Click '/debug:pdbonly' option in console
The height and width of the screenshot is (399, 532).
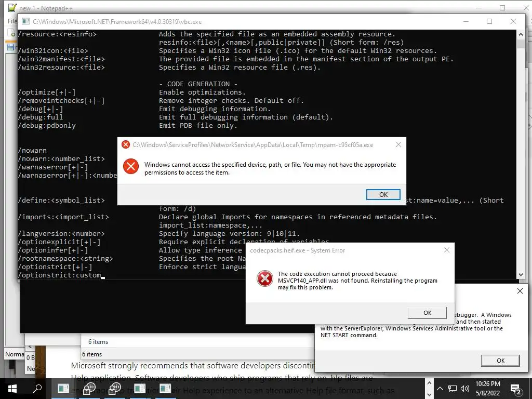pos(47,126)
